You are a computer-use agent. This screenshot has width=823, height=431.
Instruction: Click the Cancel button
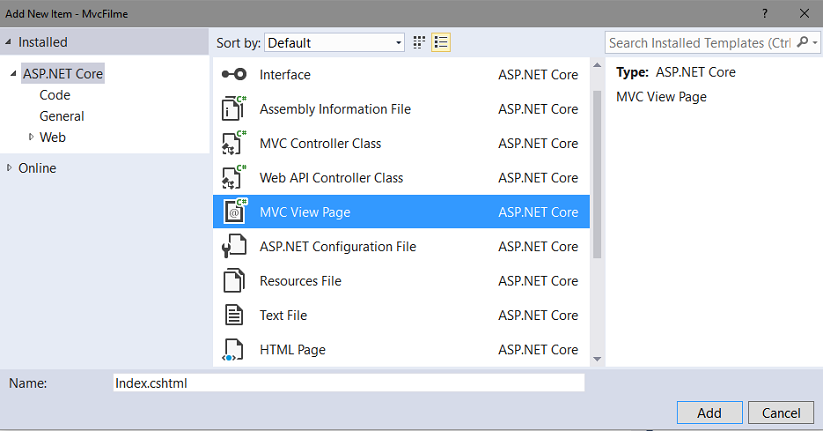point(781,413)
